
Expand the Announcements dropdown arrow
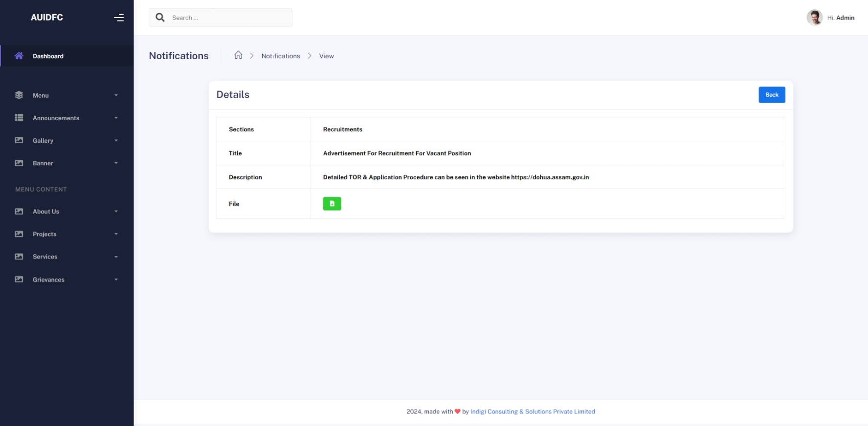pyautogui.click(x=116, y=118)
